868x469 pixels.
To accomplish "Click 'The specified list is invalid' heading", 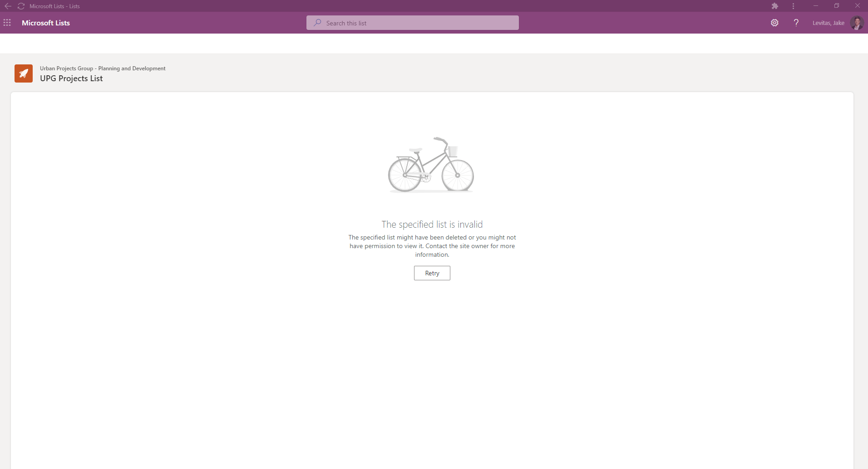I will pyautogui.click(x=432, y=225).
